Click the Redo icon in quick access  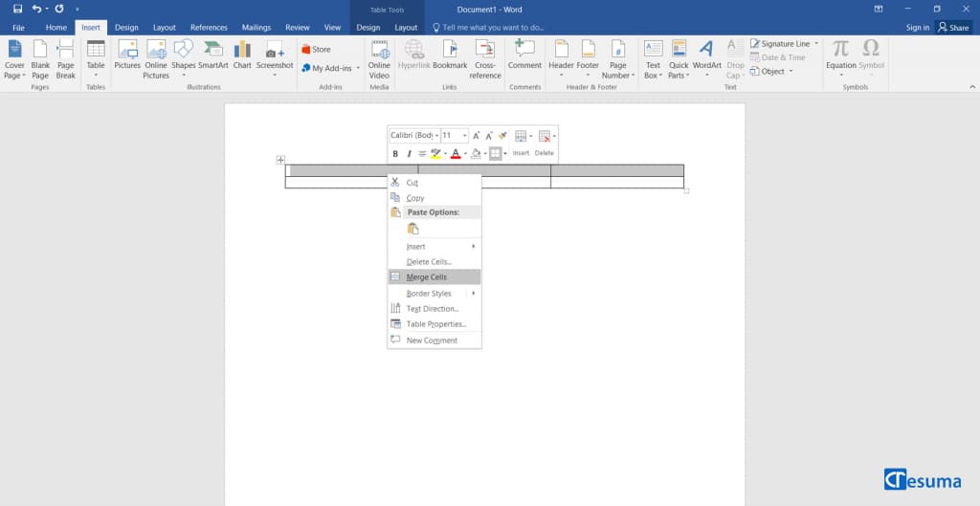58,9
